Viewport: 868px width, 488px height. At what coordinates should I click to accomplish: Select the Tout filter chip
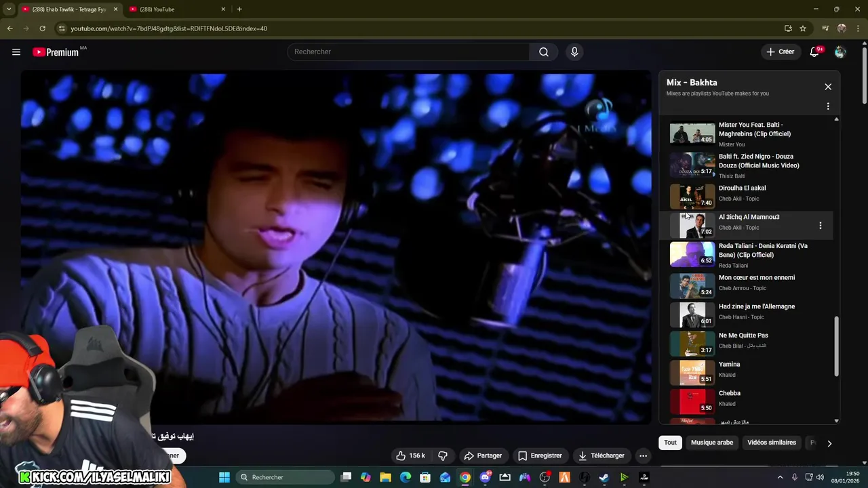coord(670,443)
